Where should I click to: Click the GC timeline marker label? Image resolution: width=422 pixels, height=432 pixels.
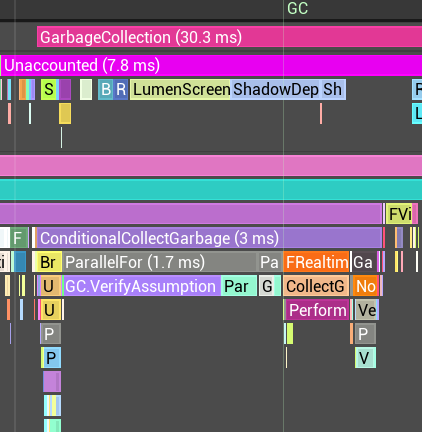297,8
